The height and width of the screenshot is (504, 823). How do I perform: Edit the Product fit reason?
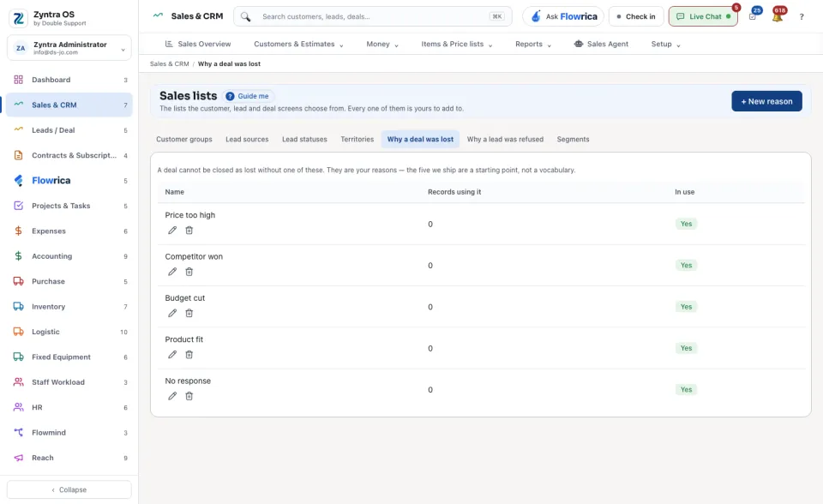pos(172,355)
